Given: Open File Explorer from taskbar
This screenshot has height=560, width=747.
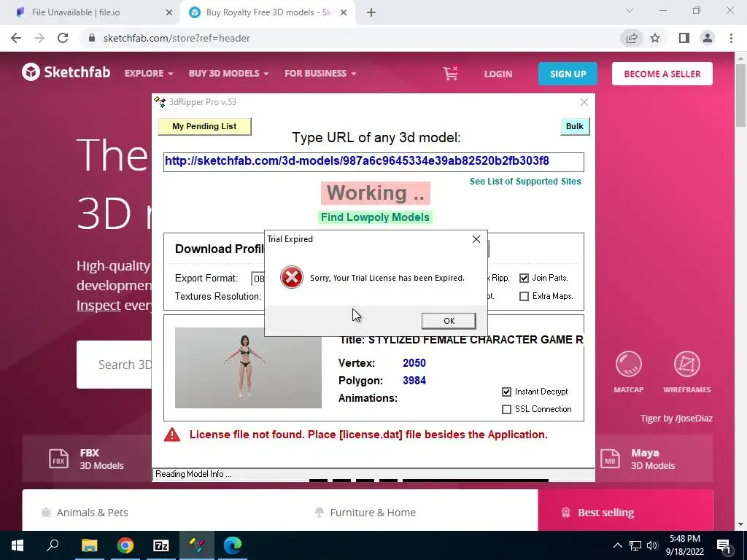Looking at the screenshot, I should [x=89, y=545].
